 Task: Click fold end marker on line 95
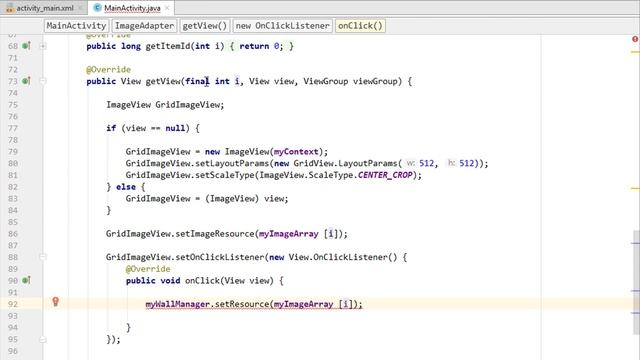point(43,340)
